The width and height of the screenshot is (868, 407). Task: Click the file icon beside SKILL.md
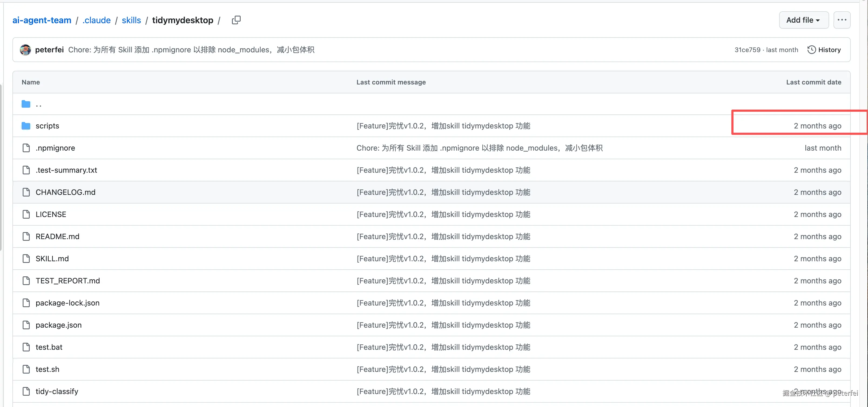26,259
